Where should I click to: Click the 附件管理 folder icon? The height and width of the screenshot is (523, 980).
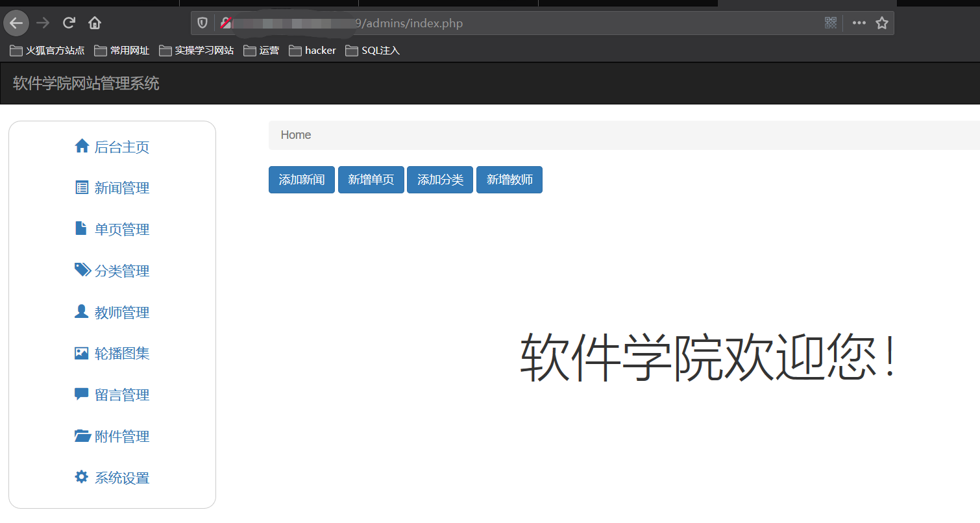[82, 435]
